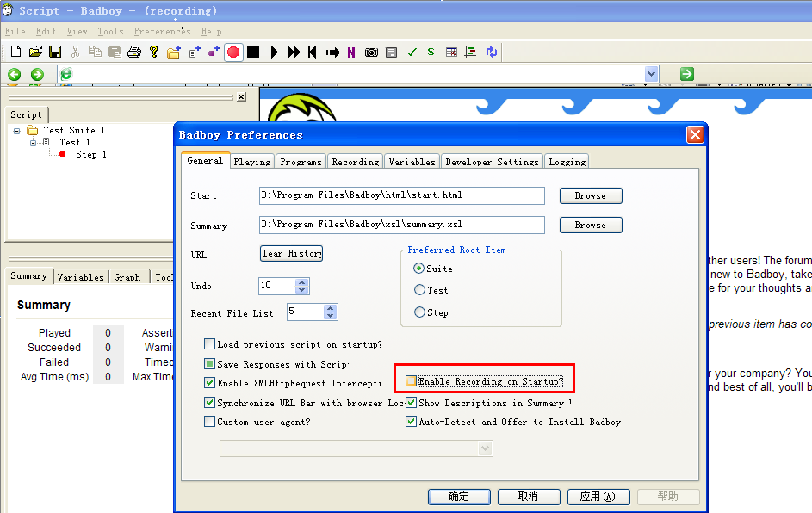Toggle Save Responses with Script checkbox

(210, 364)
